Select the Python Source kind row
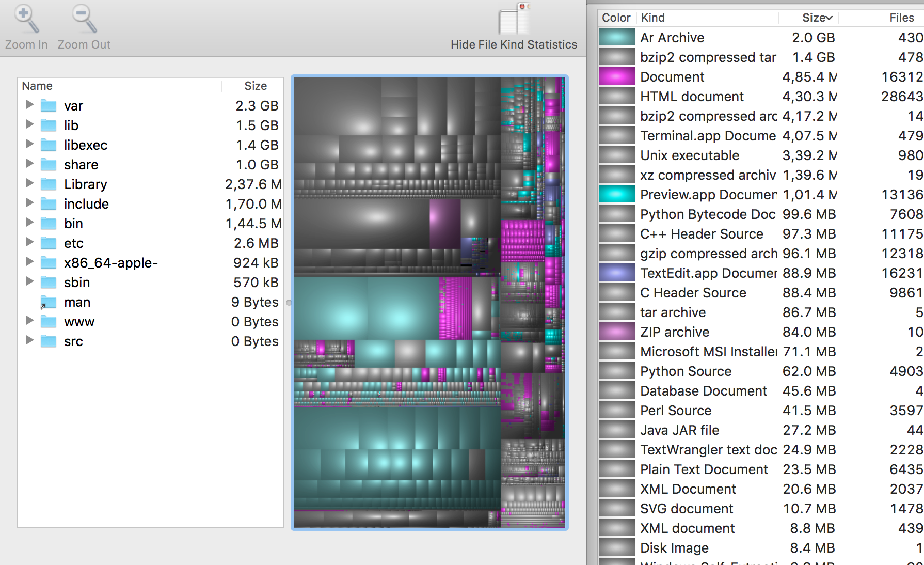The height and width of the screenshot is (565, 924). (761, 371)
